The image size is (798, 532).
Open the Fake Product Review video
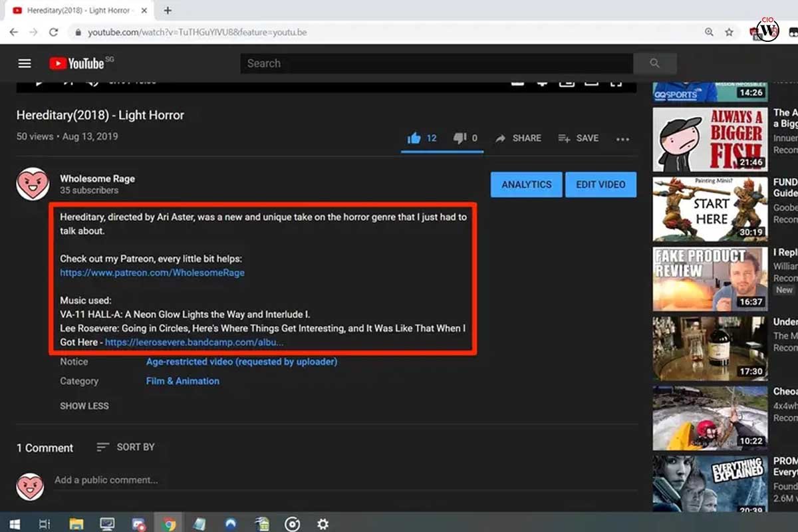tap(710, 279)
